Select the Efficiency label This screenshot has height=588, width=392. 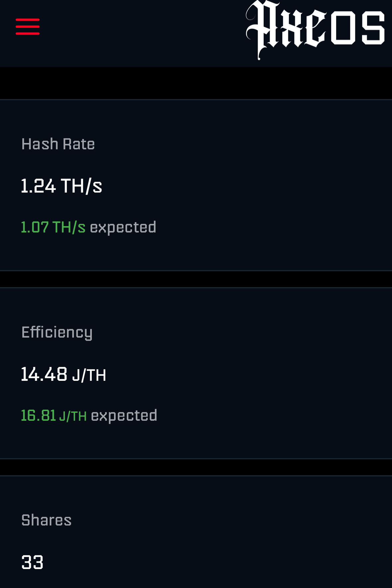coord(57,333)
